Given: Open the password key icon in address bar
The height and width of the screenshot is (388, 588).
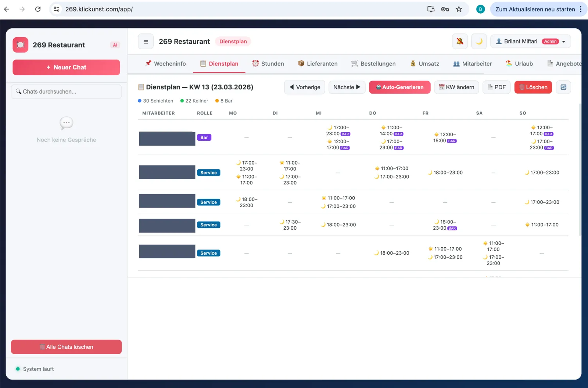Looking at the screenshot, I should click(445, 9).
